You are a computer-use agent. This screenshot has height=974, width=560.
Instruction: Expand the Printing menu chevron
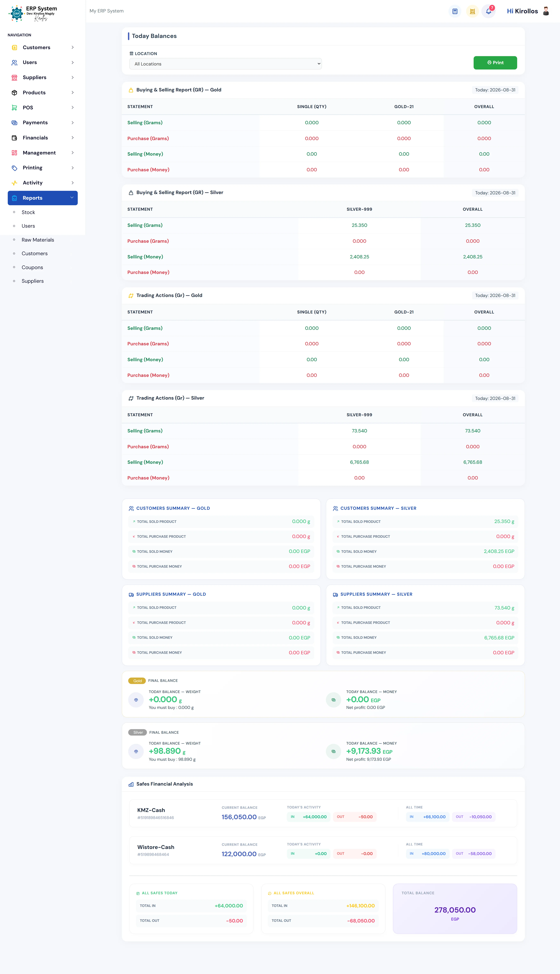pos(72,168)
